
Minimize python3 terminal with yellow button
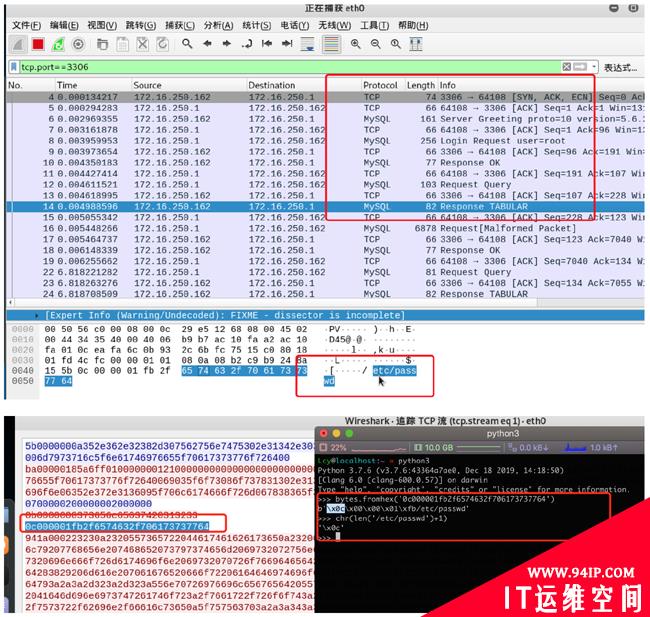click(x=336, y=433)
